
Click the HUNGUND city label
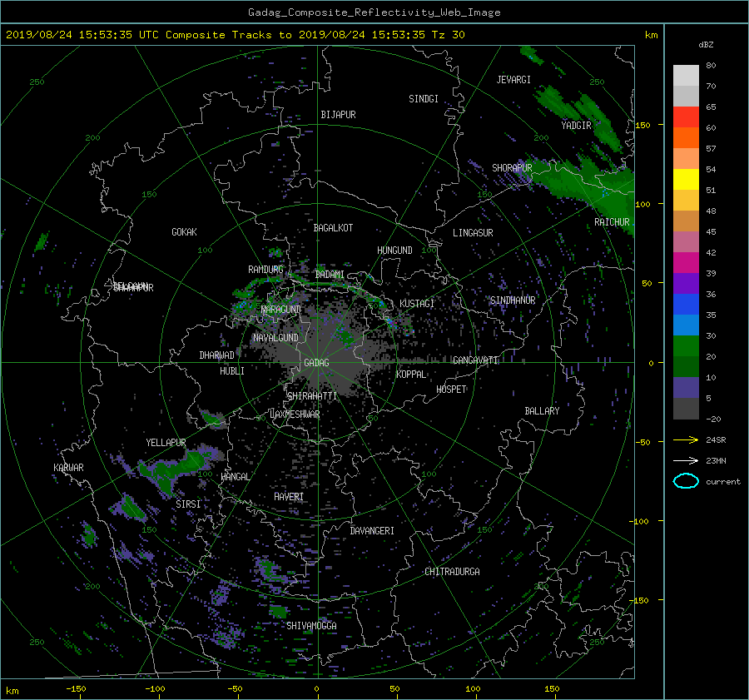point(394,251)
